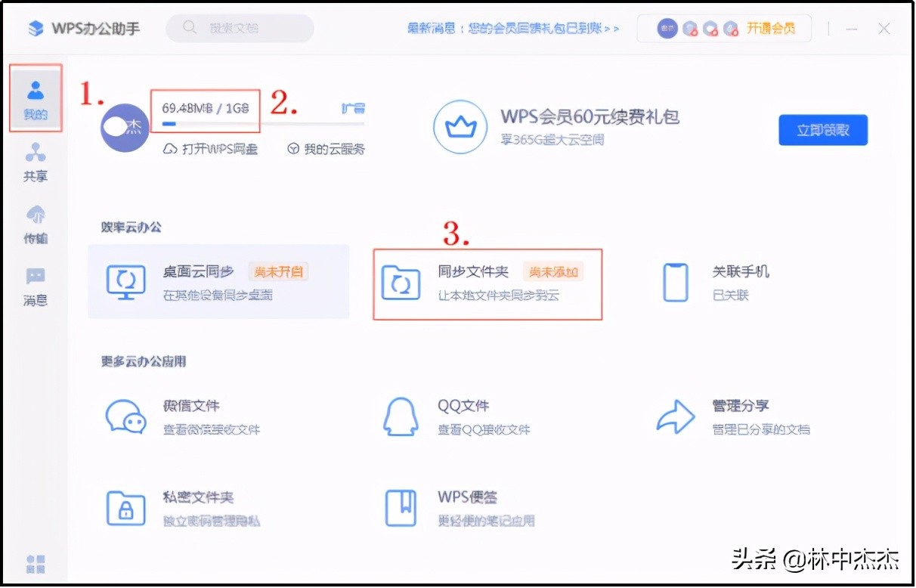Click the small account avatar in title bar

click(667, 29)
